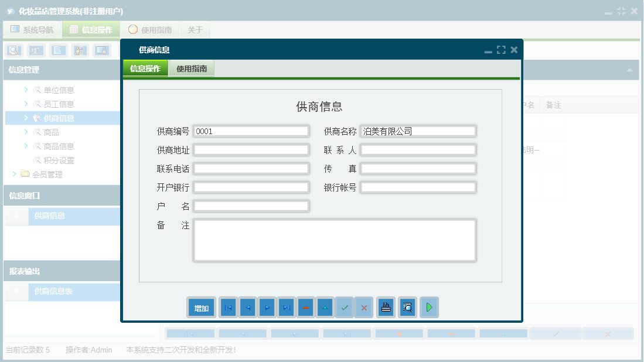
Task: Confirm record changes with green check icon
Action: click(344, 307)
